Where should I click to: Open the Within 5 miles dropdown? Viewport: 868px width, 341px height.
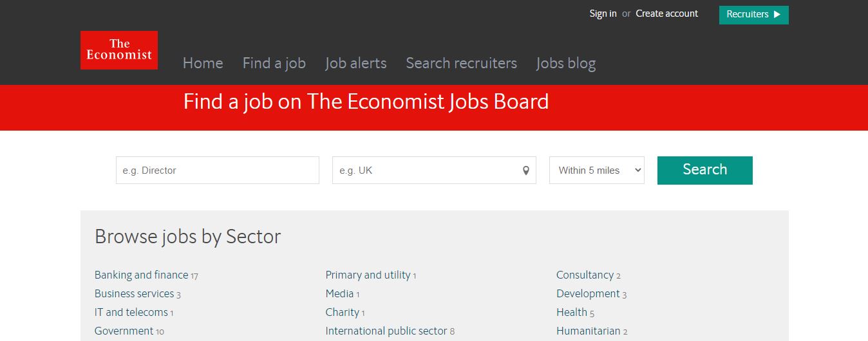(596, 170)
